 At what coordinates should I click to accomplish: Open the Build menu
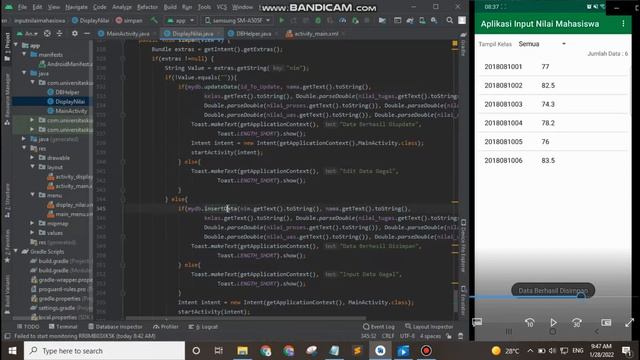(x=170, y=7)
